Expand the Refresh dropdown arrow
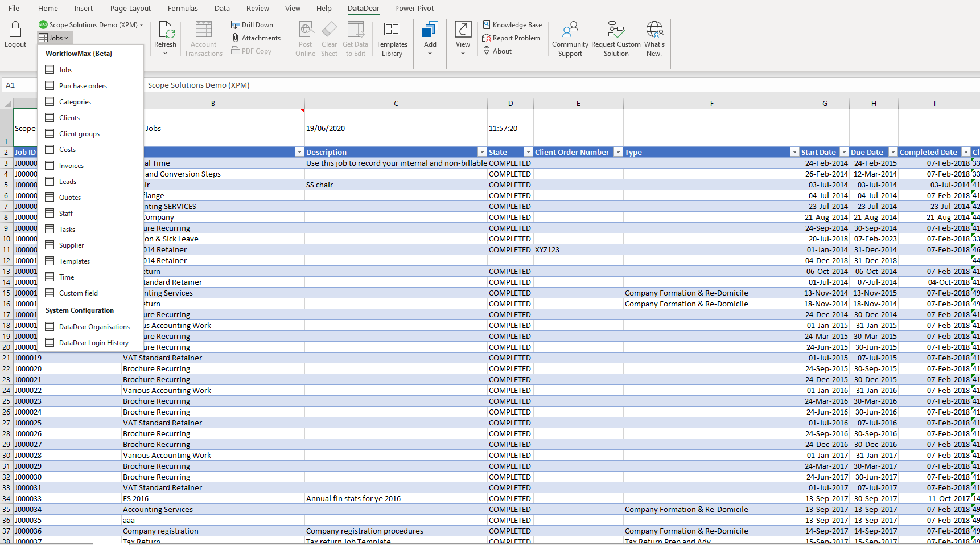Image resolution: width=980 pixels, height=545 pixels. (165, 54)
